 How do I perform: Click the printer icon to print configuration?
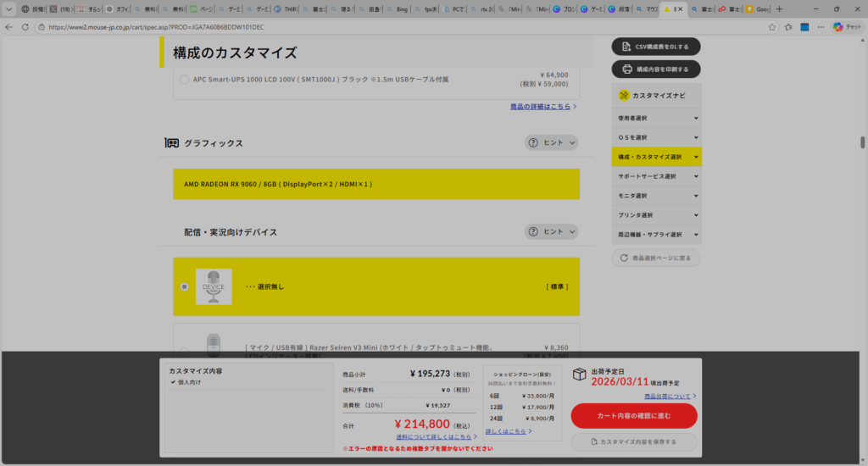[x=627, y=69]
